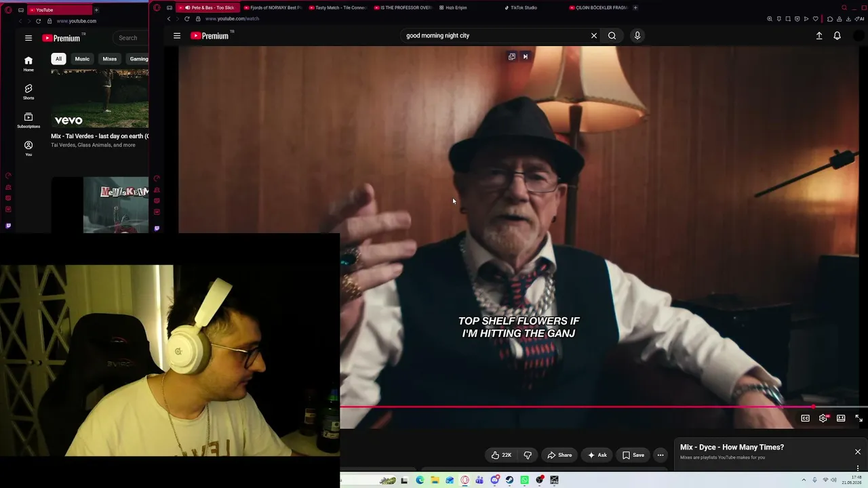Open the notifications bell
Image resolution: width=868 pixels, height=488 pixels.
[837, 36]
